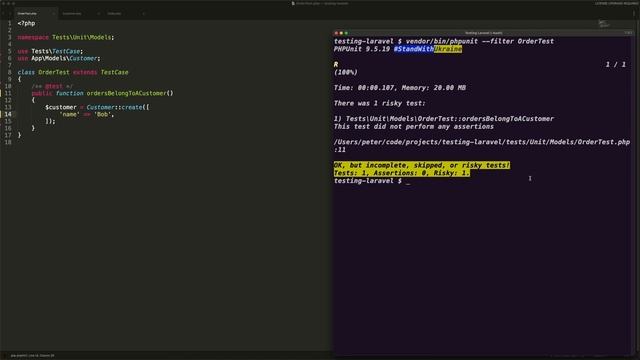Click 'PHPUnit 9.5.19' version text
Image resolution: width=640 pixels, height=360 pixels.
pyautogui.click(x=362, y=49)
